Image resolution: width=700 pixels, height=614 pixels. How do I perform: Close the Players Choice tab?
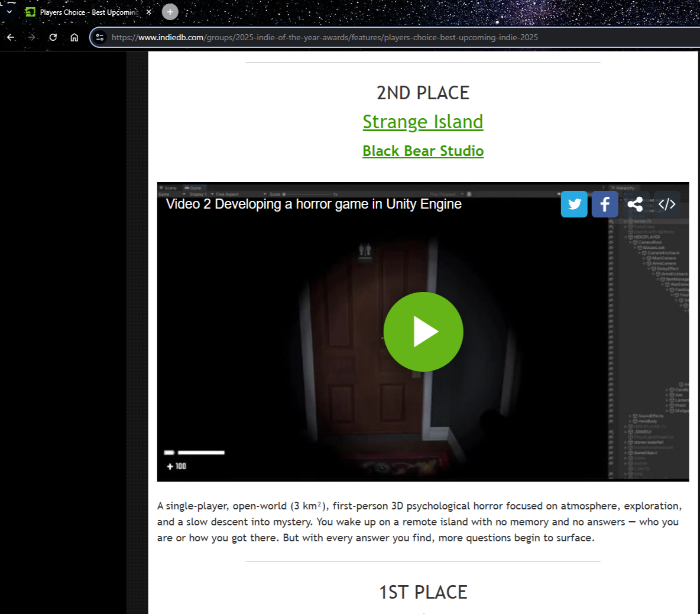pos(149,12)
